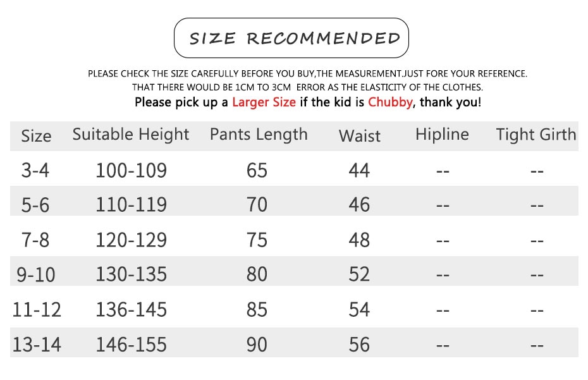
Task: Select the Size column header
Action: pos(36,136)
